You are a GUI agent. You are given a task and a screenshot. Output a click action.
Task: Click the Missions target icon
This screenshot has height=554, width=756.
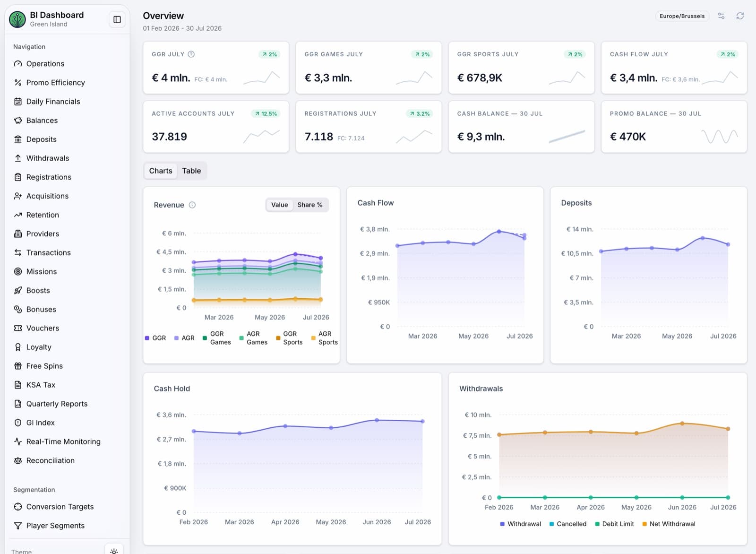18,272
